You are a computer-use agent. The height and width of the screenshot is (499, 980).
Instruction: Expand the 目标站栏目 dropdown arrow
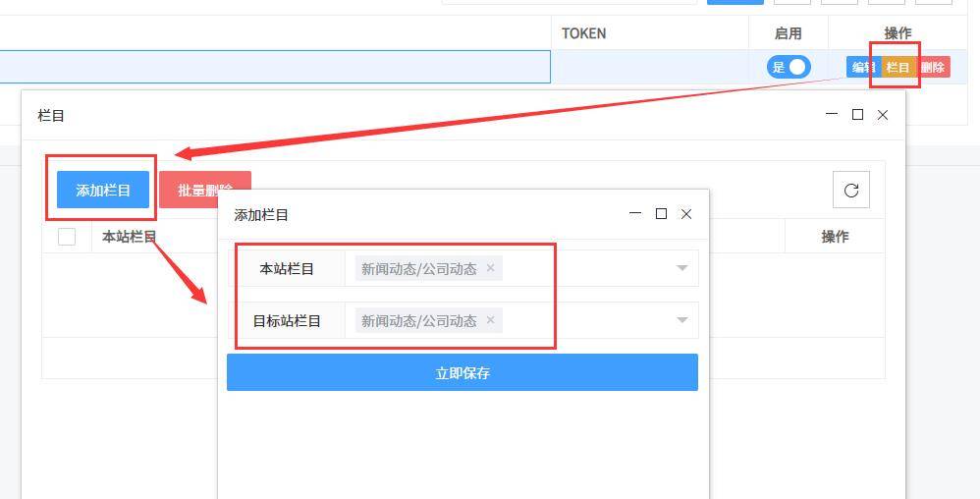(x=681, y=320)
